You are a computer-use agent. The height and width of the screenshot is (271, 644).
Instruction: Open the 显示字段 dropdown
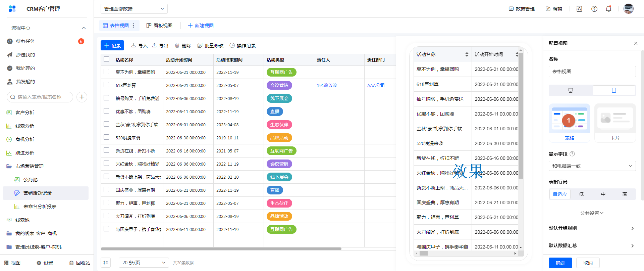(592, 166)
